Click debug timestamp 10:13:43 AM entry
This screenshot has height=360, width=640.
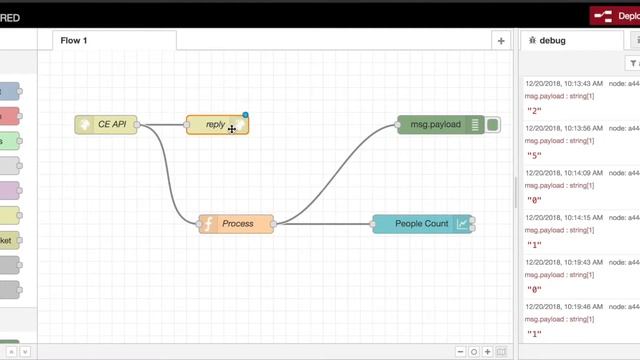click(x=564, y=83)
